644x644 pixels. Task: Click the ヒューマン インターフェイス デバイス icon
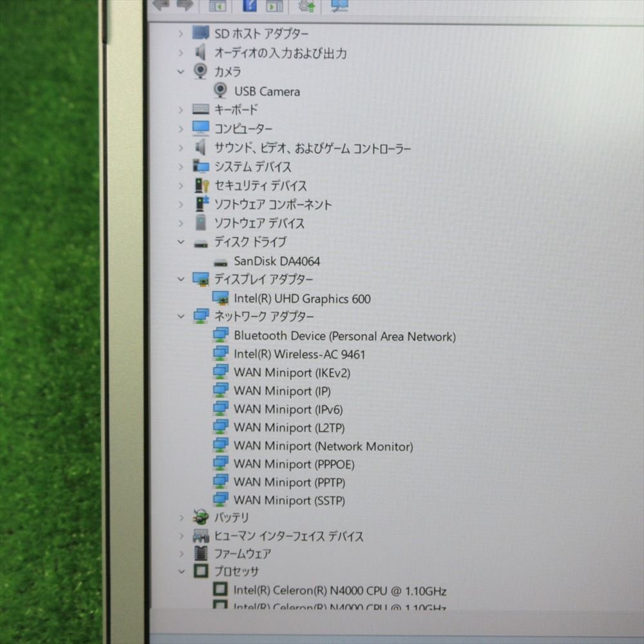coord(201,536)
